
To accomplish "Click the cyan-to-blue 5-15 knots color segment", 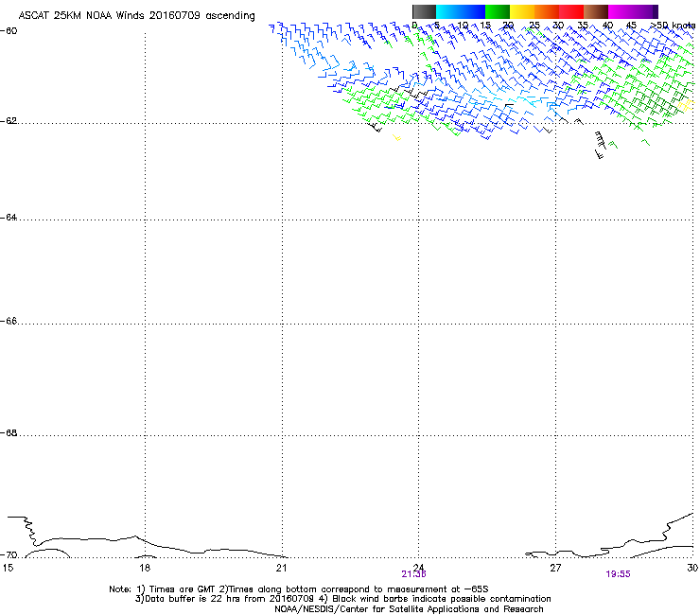I will tap(461, 11).
